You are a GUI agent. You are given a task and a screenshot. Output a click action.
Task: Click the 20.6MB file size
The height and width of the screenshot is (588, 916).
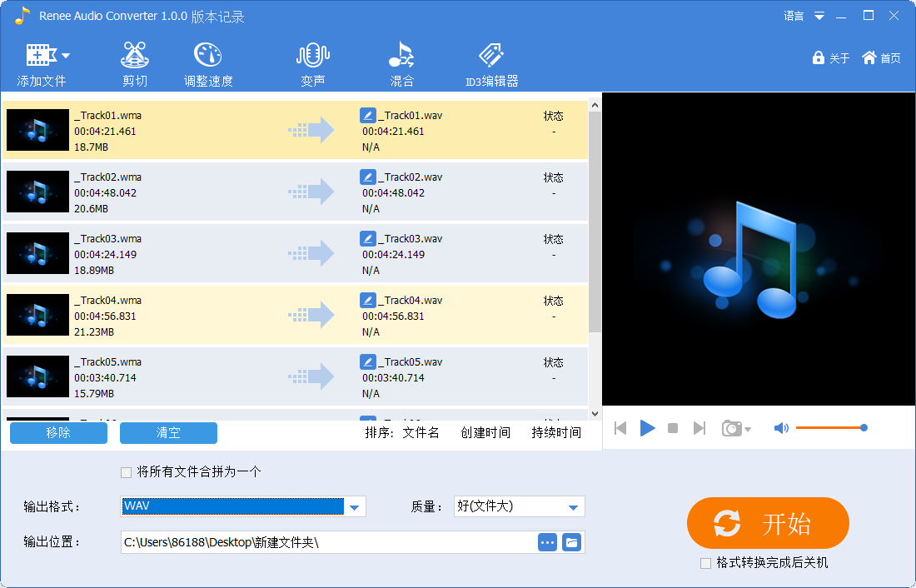click(x=91, y=209)
